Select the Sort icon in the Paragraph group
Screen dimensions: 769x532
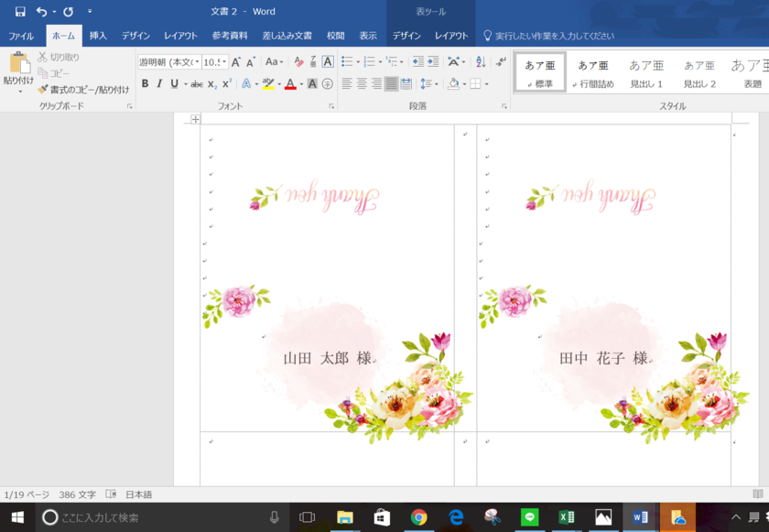point(478,62)
